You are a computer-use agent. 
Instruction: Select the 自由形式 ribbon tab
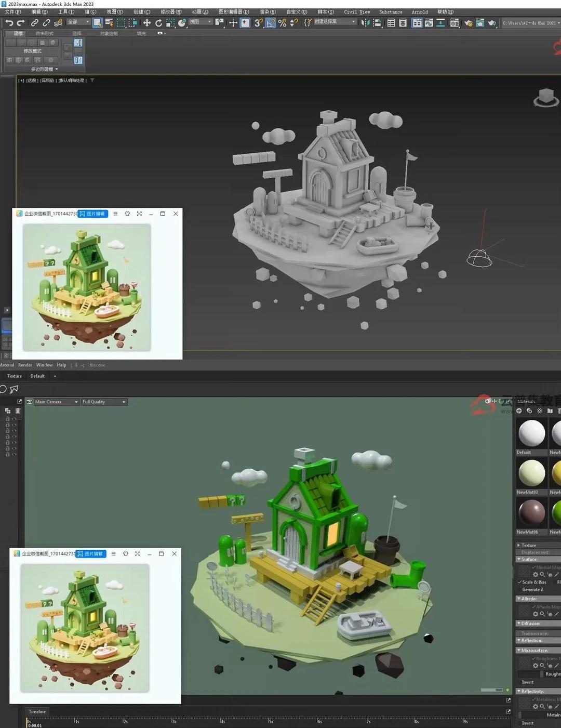(x=45, y=33)
